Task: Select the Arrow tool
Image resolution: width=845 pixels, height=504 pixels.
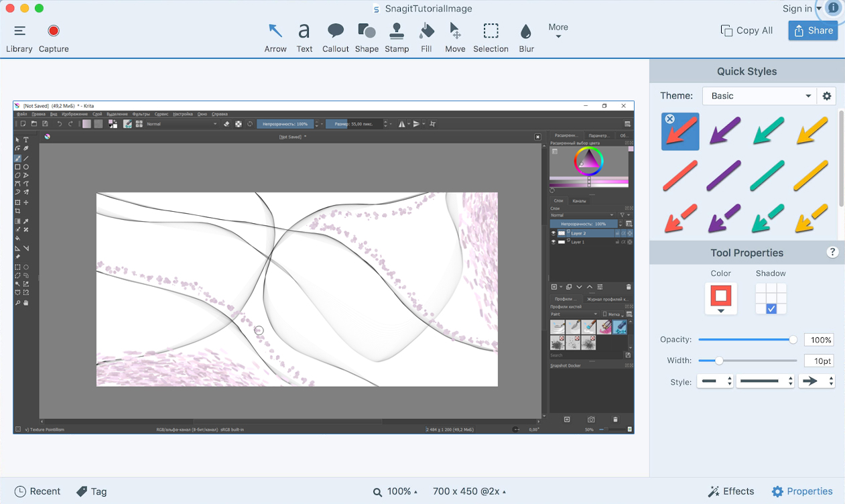Action: click(x=275, y=37)
